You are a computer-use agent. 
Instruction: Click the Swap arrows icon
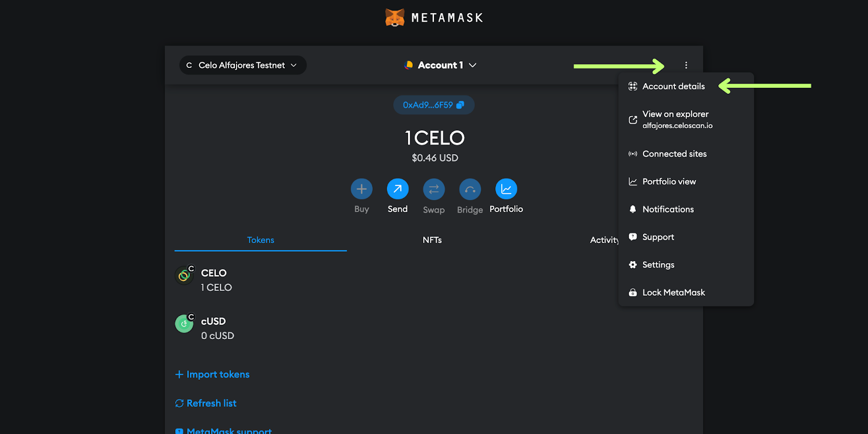434,189
